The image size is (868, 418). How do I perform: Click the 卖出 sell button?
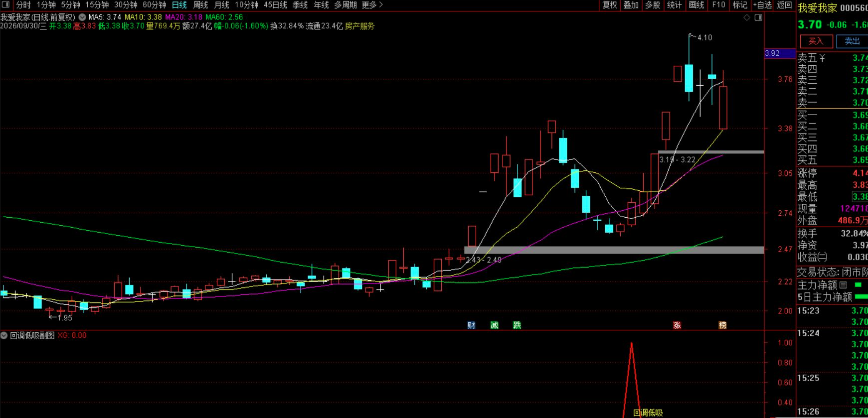pyautogui.click(x=852, y=41)
